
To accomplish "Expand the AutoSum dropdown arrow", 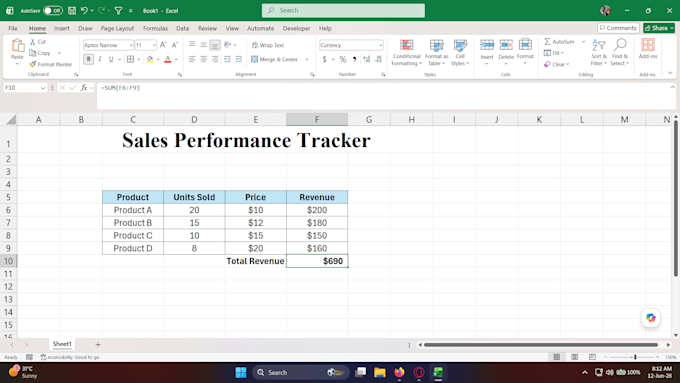I will [x=583, y=42].
